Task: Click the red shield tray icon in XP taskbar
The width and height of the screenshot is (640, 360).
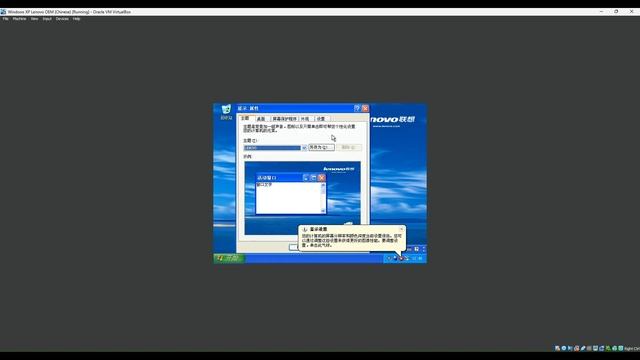Action: click(401, 258)
